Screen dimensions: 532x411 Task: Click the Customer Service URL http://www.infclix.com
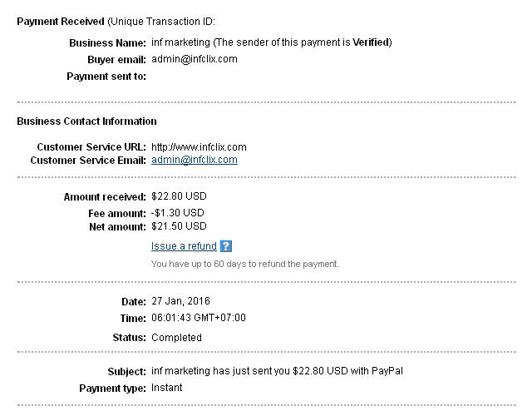pos(199,147)
